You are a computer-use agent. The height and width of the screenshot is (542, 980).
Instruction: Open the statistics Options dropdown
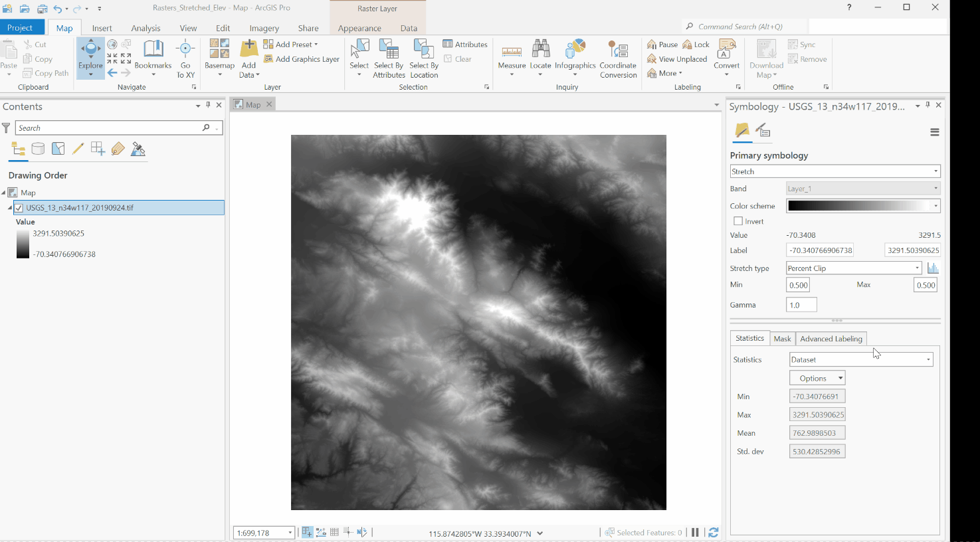(x=818, y=378)
